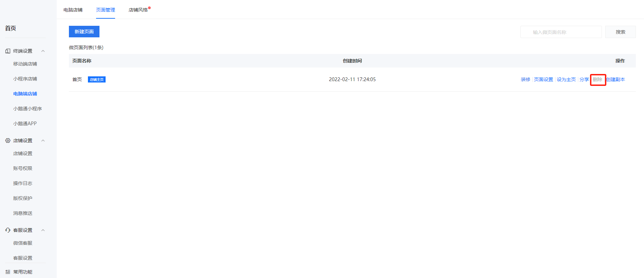Collapse the 终端设置 section chevron
The width and height of the screenshot is (644, 278).
[43, 51]
